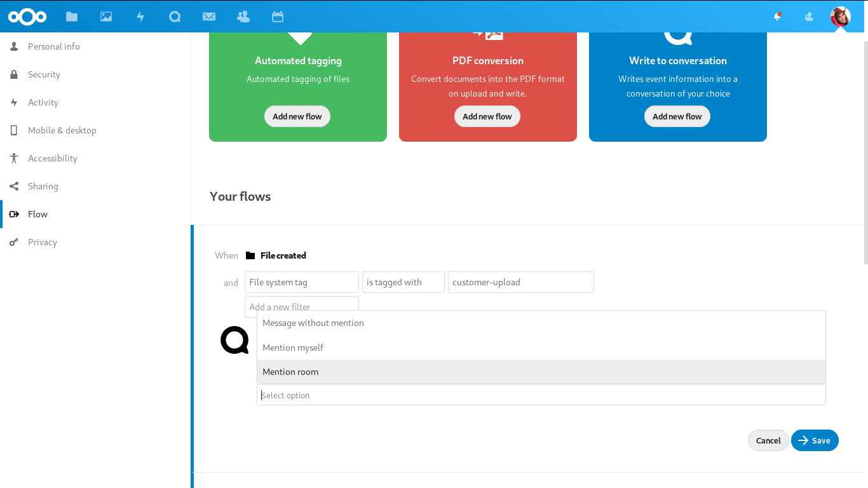The width and height of the screenshot is (868, 488).
Task: Open the Mail envelope icon
Action: click(209, 17)
